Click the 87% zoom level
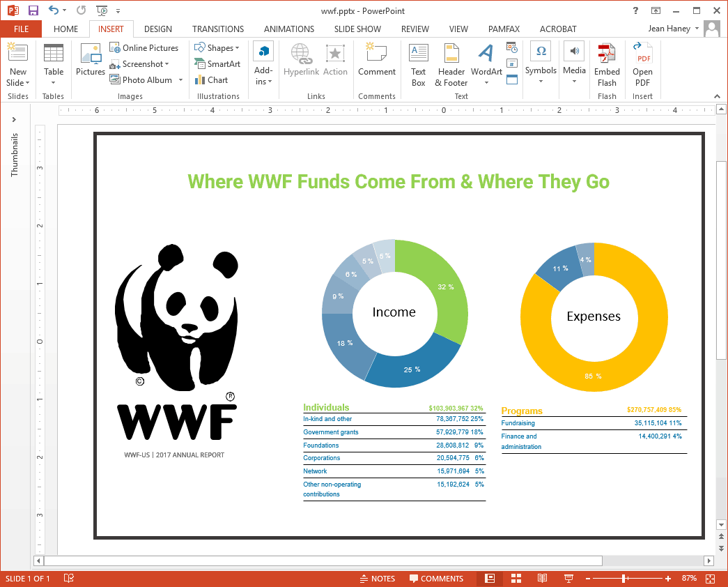 [689, 578]
